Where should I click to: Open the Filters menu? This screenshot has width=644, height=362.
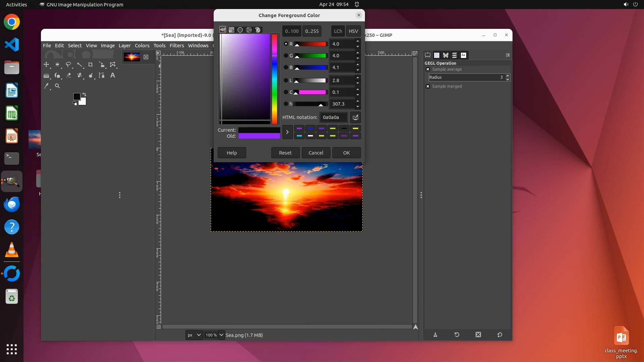pos(176,46)
